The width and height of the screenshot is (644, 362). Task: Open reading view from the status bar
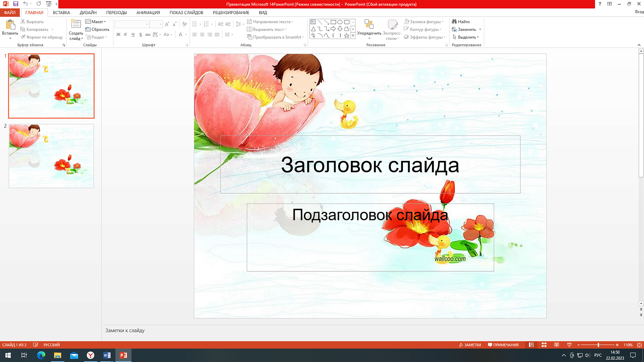click(557, 345)
